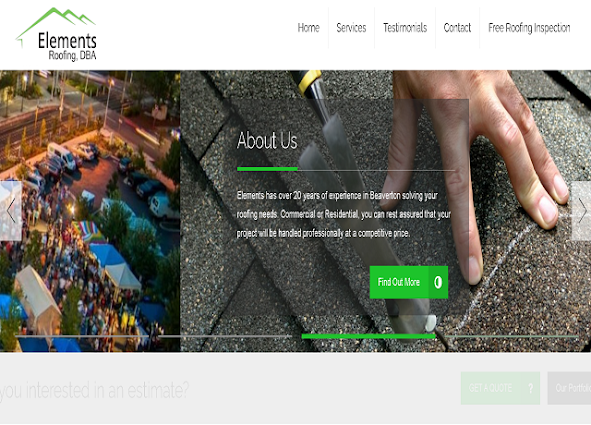Click the green mountain roof logo graphic
Image resolution: width=591 pixels, height=425 pixels.
click(x=55, y=25)
